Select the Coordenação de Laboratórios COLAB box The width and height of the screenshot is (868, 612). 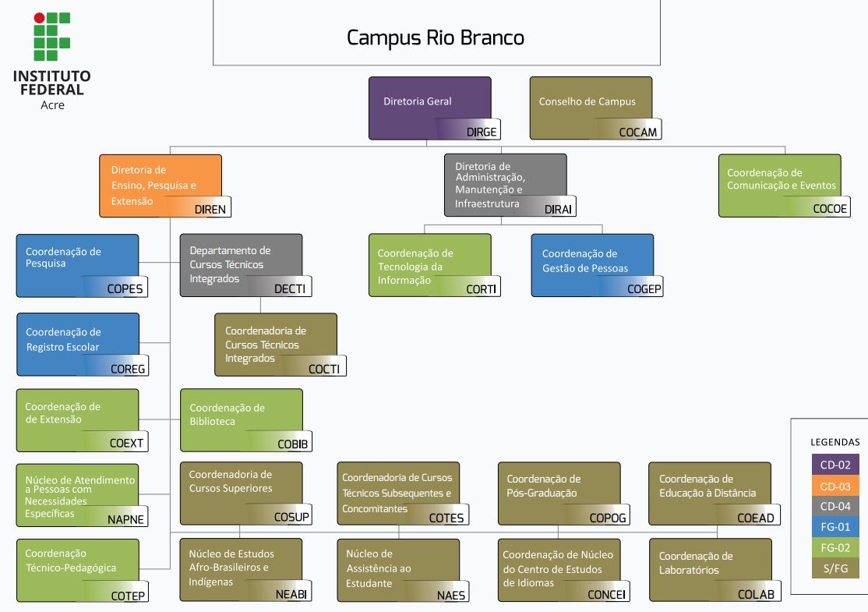pos(710,570)
